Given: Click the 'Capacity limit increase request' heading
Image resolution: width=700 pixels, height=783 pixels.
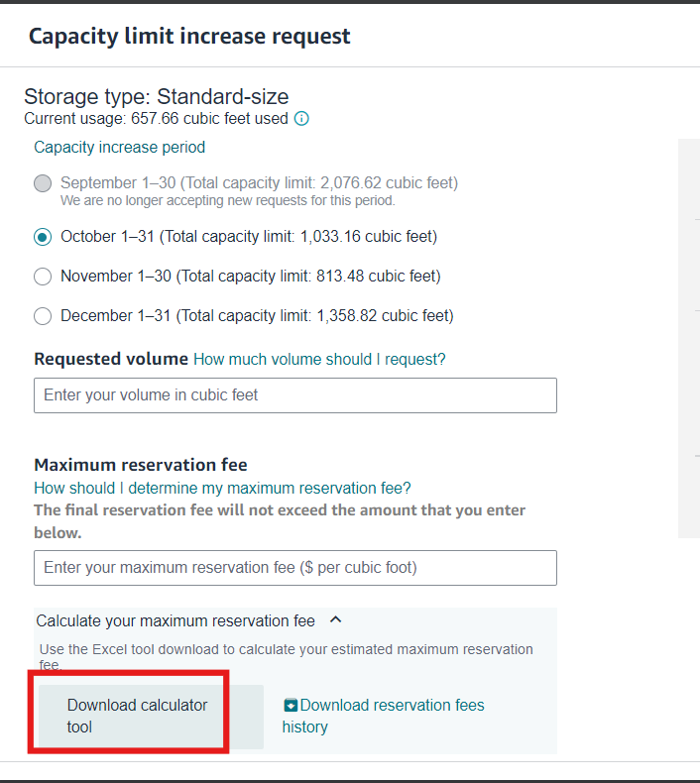Looking at the screenshot, I should coord(189,37).
